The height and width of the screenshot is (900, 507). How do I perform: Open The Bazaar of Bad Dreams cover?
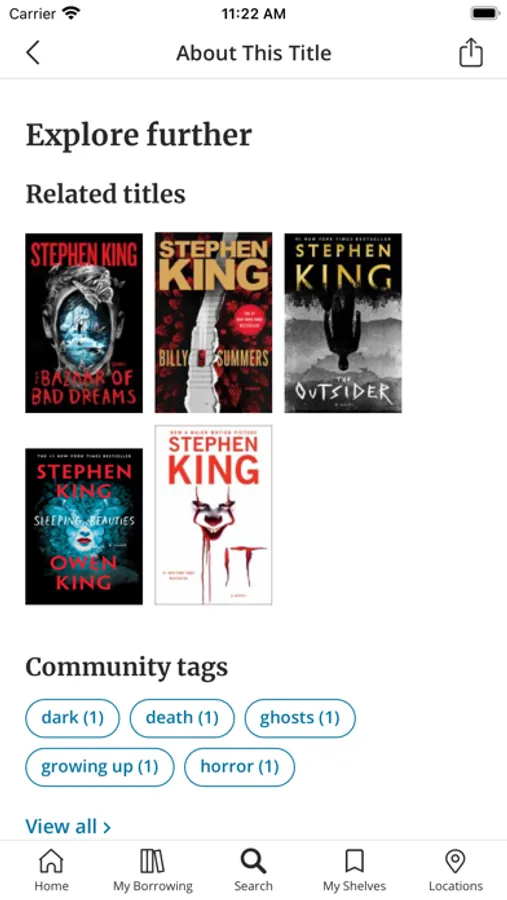coord(84,323)
